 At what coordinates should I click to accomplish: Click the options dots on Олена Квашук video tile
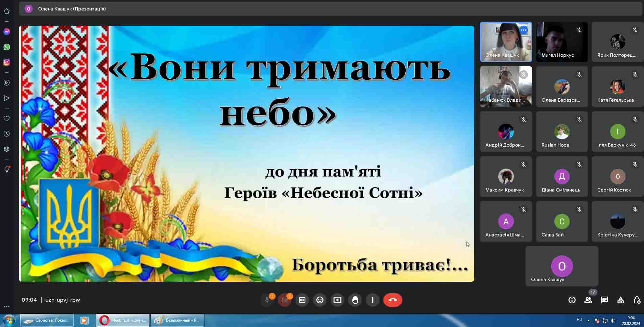click(524, 30)
